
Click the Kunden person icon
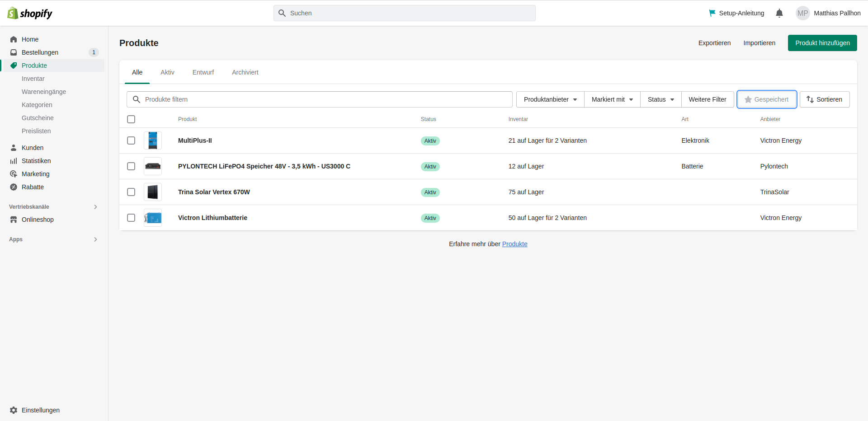(14, 148)
